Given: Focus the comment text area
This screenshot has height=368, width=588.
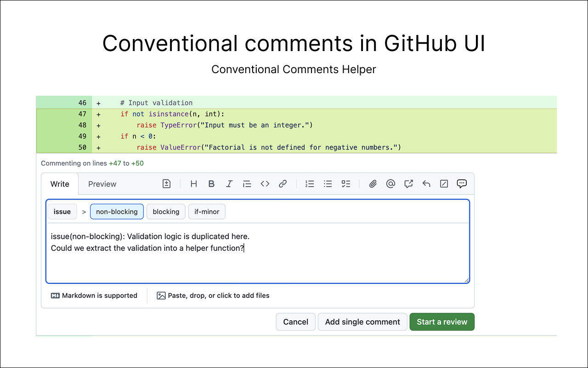Looking at the screenshot, I should [258, 253].
